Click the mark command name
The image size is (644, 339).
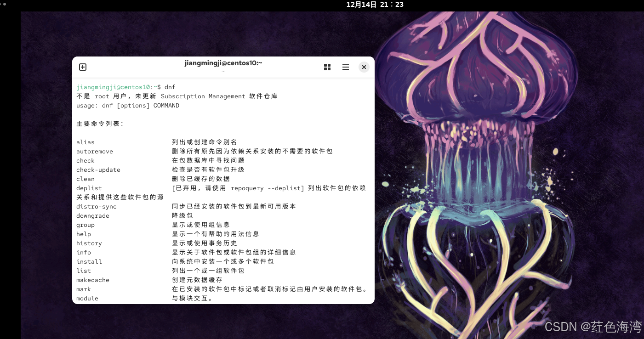coord(84,289)
